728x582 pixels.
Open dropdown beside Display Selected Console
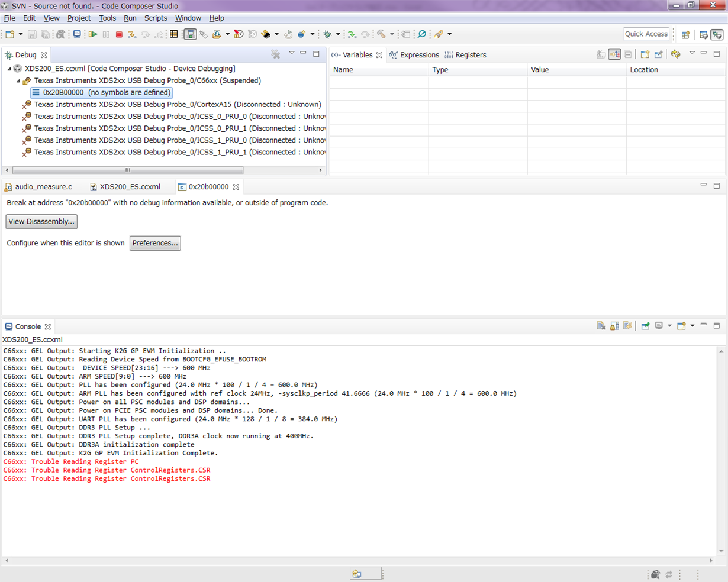(669, 326)
